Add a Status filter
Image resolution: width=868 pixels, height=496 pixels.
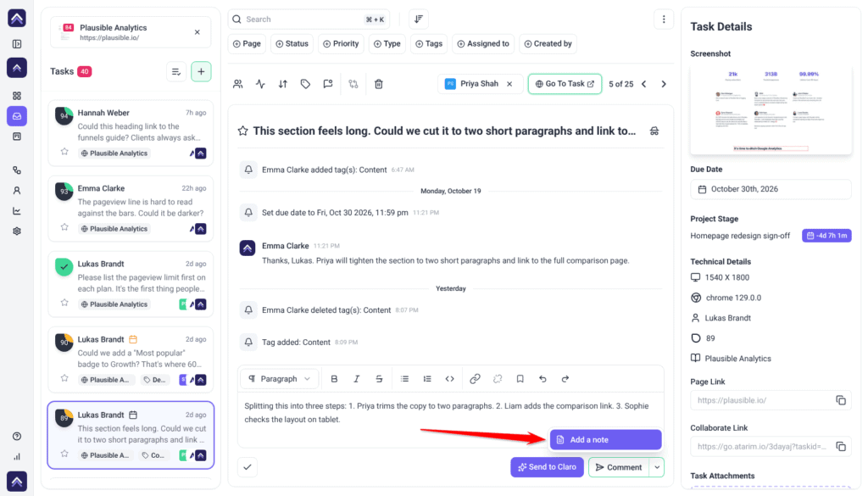[x=292, y=44]
